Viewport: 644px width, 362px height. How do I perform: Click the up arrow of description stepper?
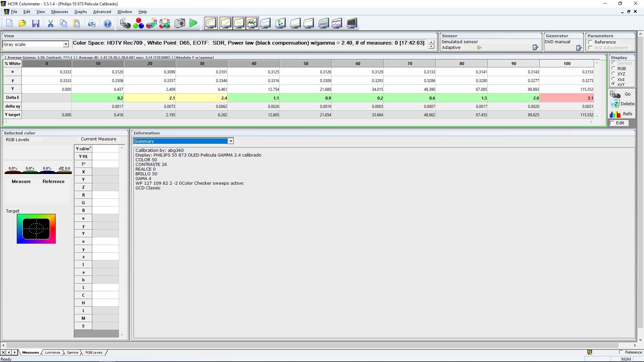point(431,42)
